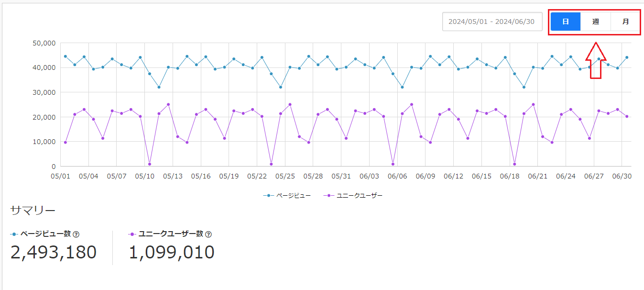Switch to the 週 (weekly) view
The width and height of the screenshot is (644, 290).
click(596, 22)
